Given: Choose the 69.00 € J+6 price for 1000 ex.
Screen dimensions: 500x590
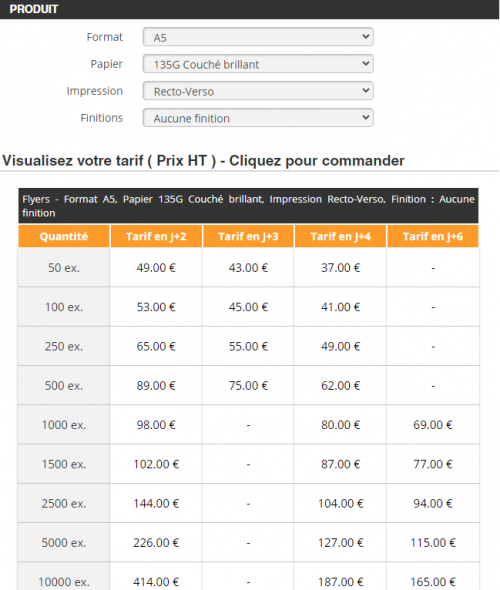Looking at the screenshot, I should pyautogui.click(x=433, y=425).
